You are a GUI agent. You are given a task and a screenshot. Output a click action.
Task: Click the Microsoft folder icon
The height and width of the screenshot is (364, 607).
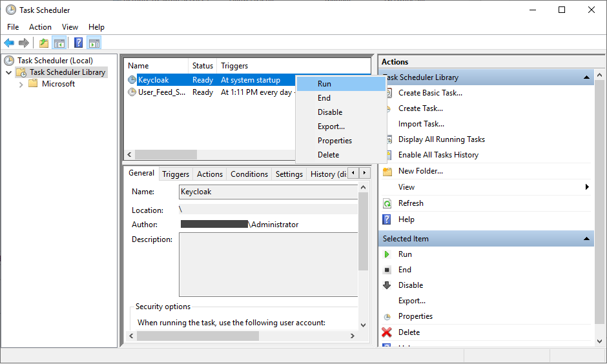(34, 83)
